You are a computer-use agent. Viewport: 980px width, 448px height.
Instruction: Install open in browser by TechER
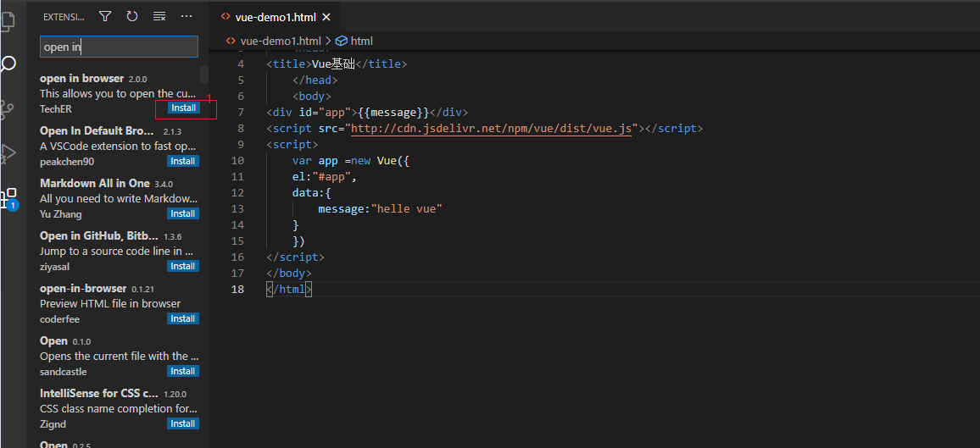coord(184,108)
